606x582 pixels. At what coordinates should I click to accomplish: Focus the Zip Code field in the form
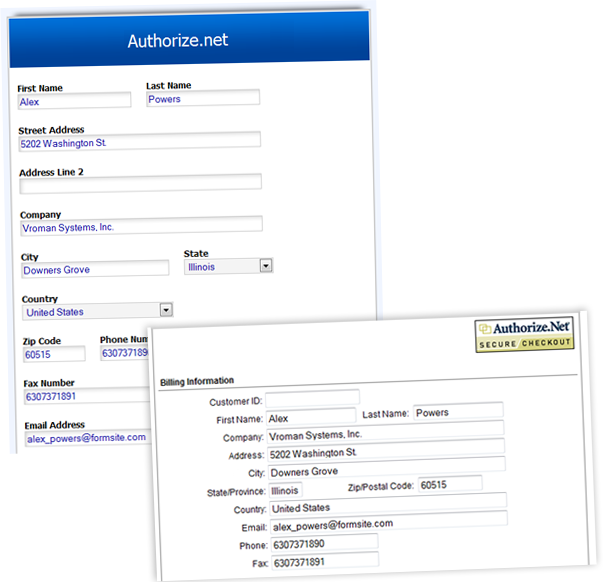tap(54, 354)
